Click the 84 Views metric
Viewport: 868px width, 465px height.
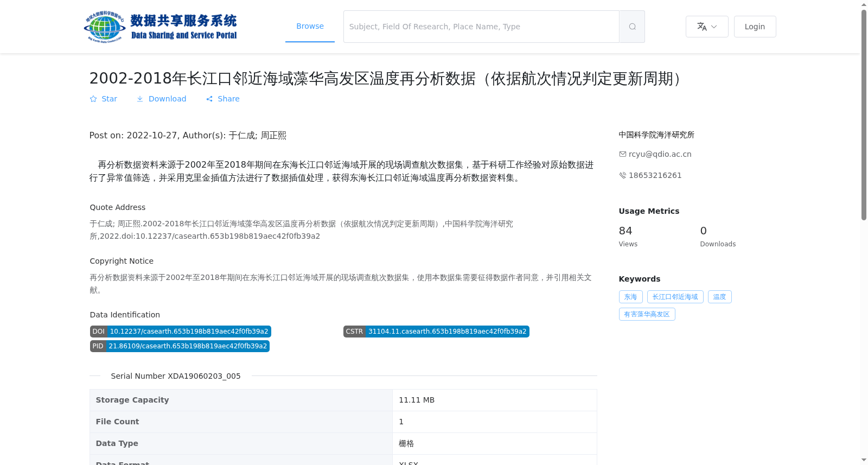628,237
